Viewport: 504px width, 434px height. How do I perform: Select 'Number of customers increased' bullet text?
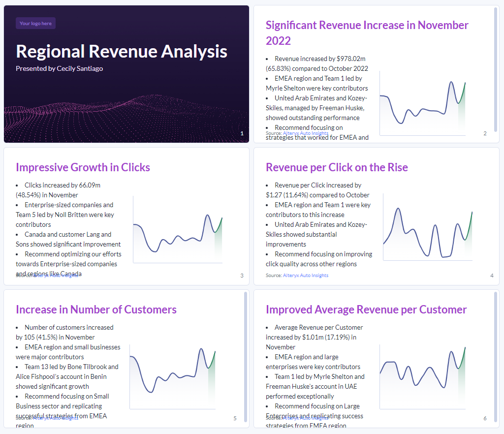click(69, 327)
